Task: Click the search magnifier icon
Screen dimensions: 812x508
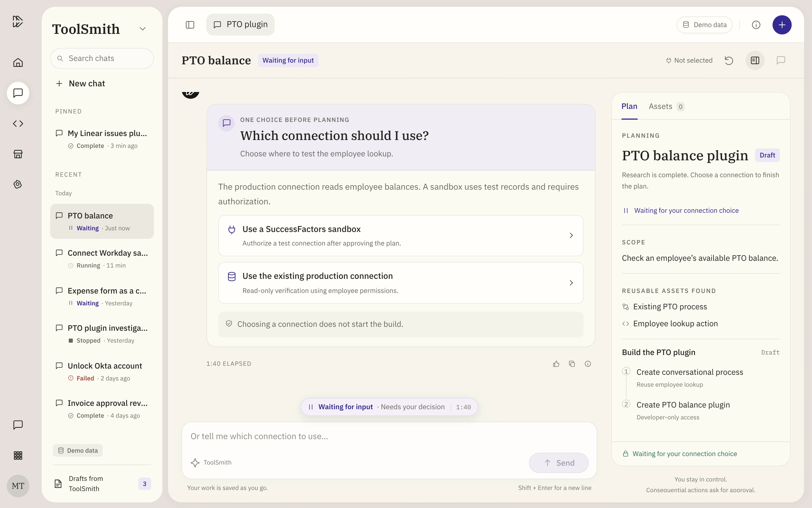Action: (x=60, y=58)
